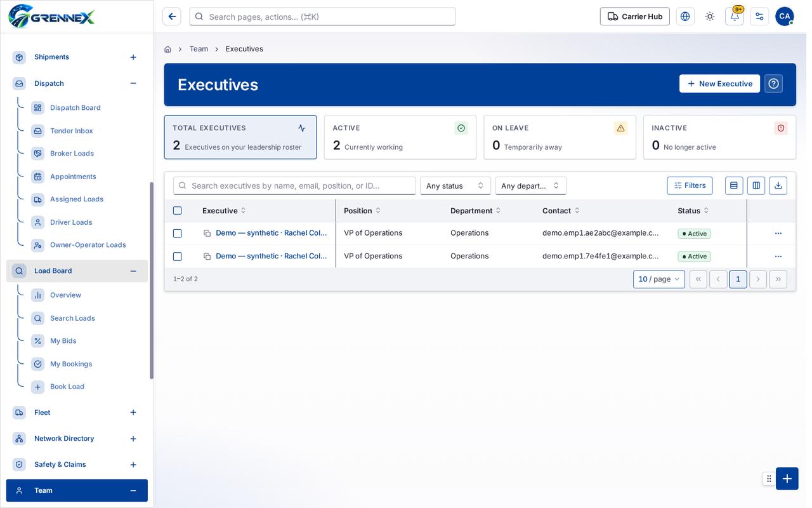
Task: Expand the Network Directory section
Action: (133, 439)
